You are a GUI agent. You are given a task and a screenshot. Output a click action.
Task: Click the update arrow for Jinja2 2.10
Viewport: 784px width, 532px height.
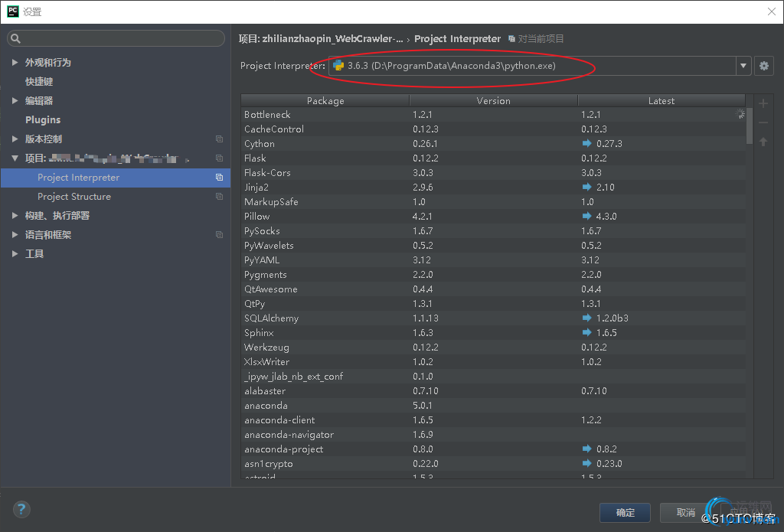[x=587, y=187]
